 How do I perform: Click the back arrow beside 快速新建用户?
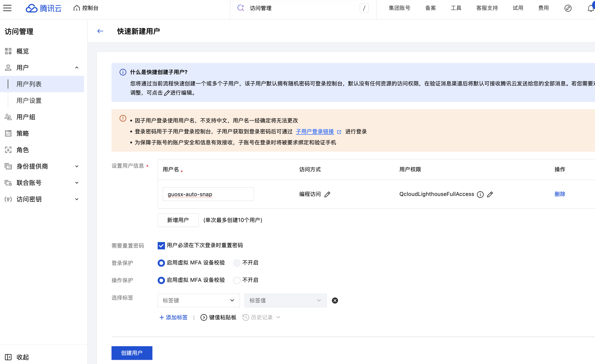(x=100, y=31)
